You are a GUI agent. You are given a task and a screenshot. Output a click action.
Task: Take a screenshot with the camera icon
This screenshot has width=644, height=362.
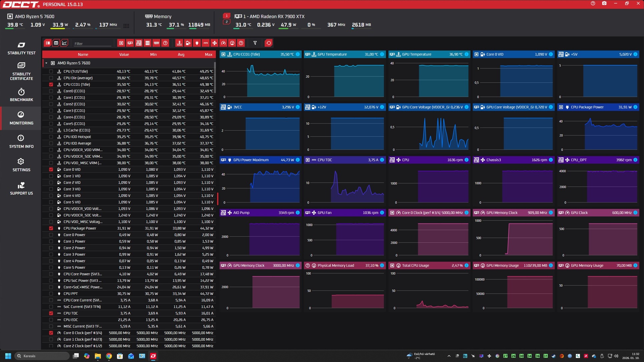point(604,3)
